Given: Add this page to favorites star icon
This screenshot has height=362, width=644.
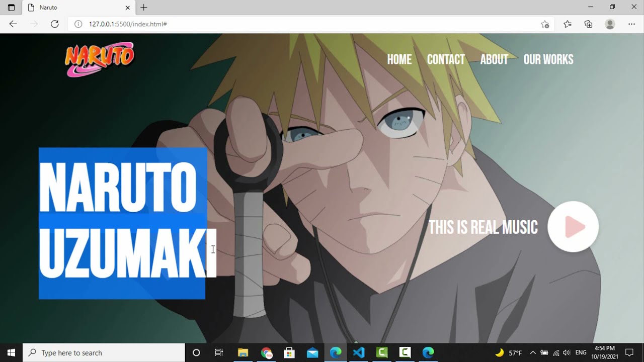Looking at the screenshot, I should (x=545, y=24).
